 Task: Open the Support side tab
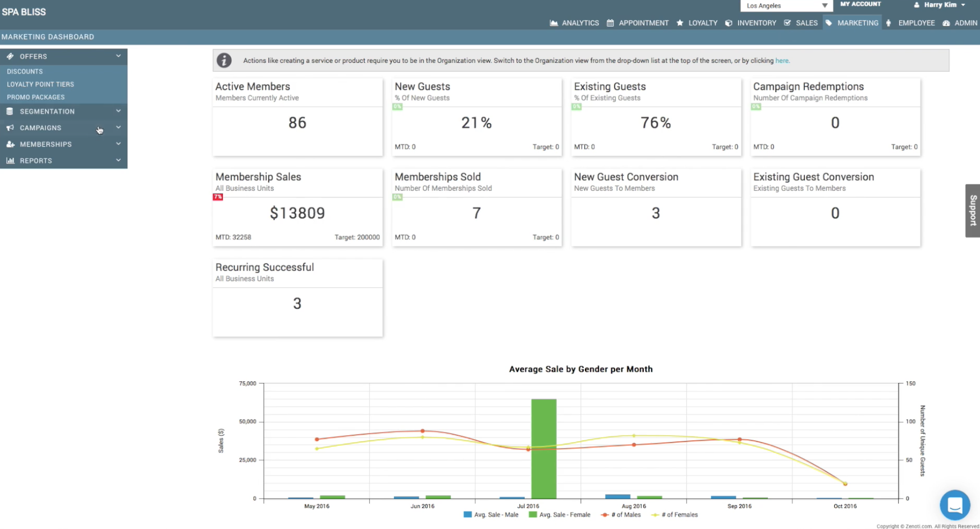[973, 211]
